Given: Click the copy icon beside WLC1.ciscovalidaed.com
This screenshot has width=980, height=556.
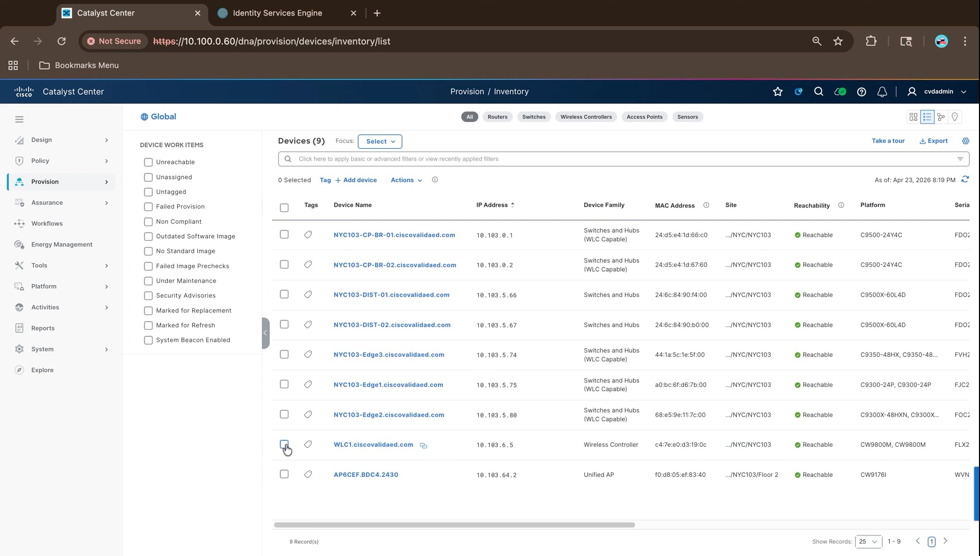Looking at the screenshot, I should (x=423, y=445).
